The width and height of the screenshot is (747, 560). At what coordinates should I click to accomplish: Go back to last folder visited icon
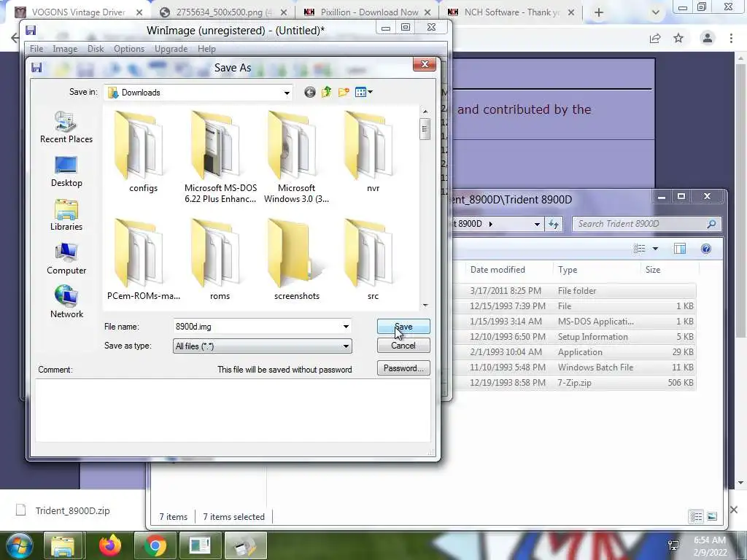point(309,93)
